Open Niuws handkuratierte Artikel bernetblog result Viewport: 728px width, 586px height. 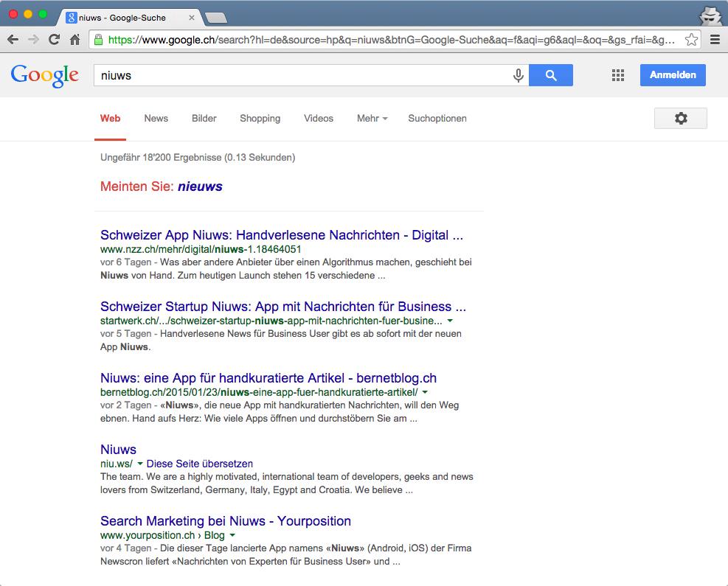268,378
